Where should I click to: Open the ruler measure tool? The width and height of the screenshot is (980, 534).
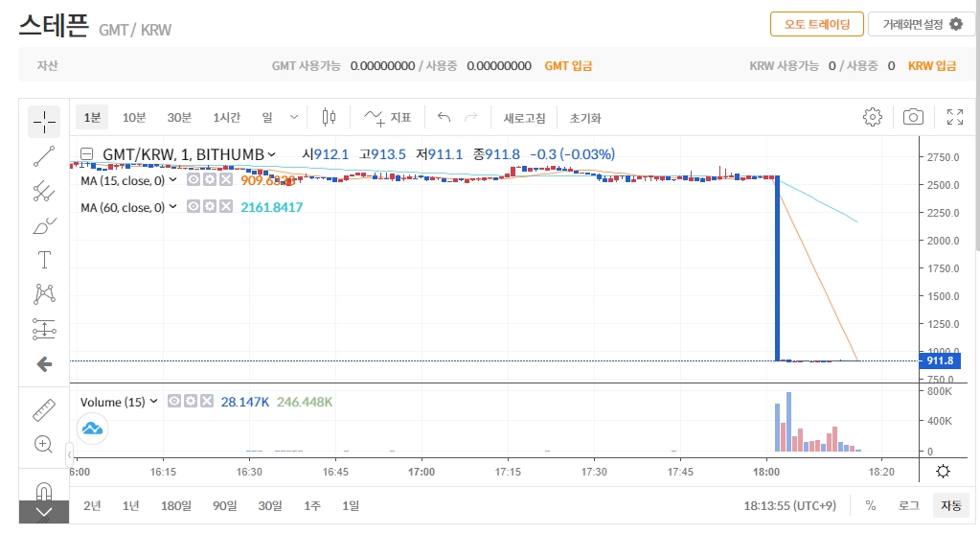click(44, 410)
